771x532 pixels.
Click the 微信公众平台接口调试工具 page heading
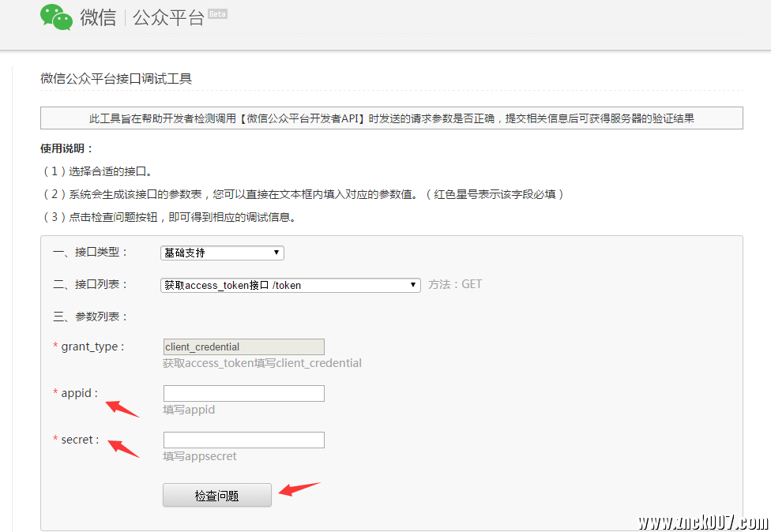click(116, 79)
